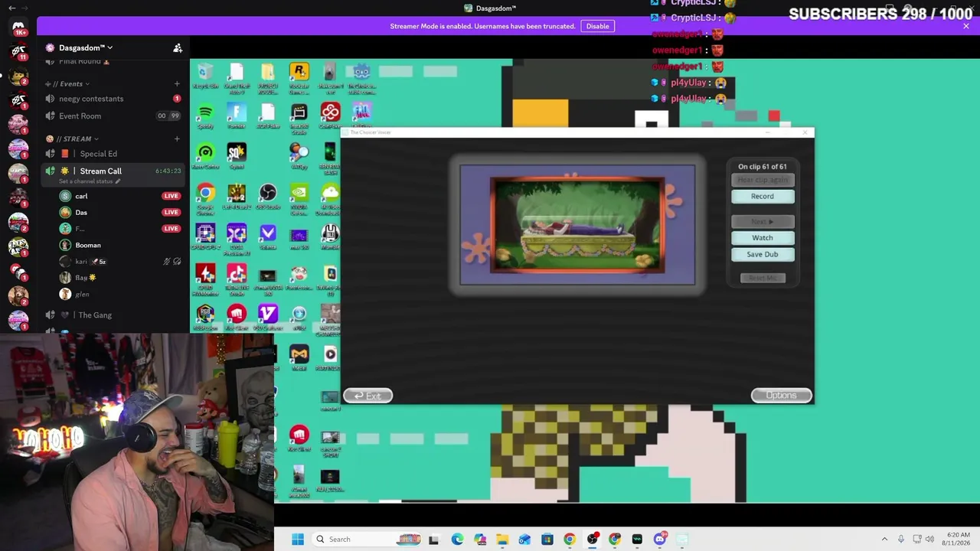Image resolution: width=980 pixels, height=551 pixels.
Task: Open the Task View taskbar icon
Action: (434, 539)
